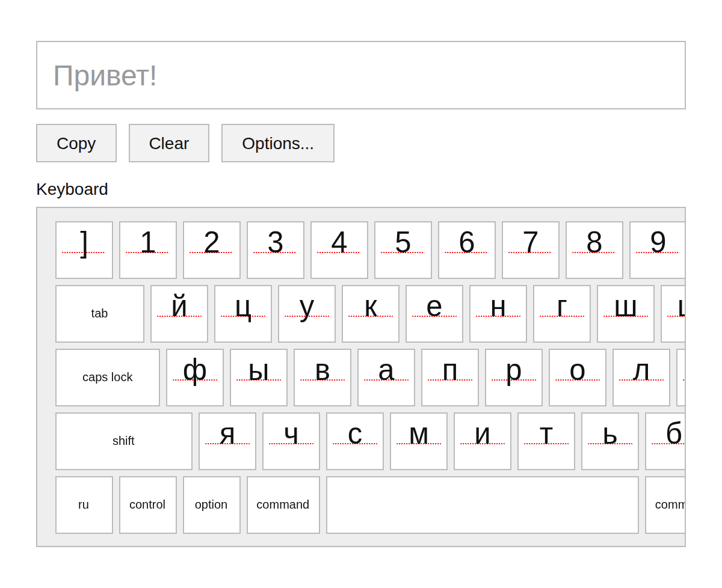Toggle the shift key
The width and height of the screenshot is (722, 588).
124,441
